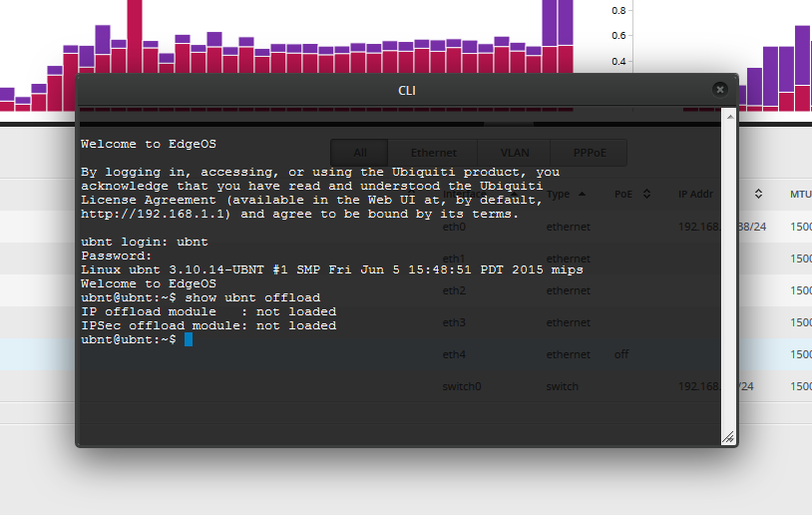Click the 'ubnt login: ubnt' line
The height and width of the screenshot is (515, 812).
tap(145, 242)
